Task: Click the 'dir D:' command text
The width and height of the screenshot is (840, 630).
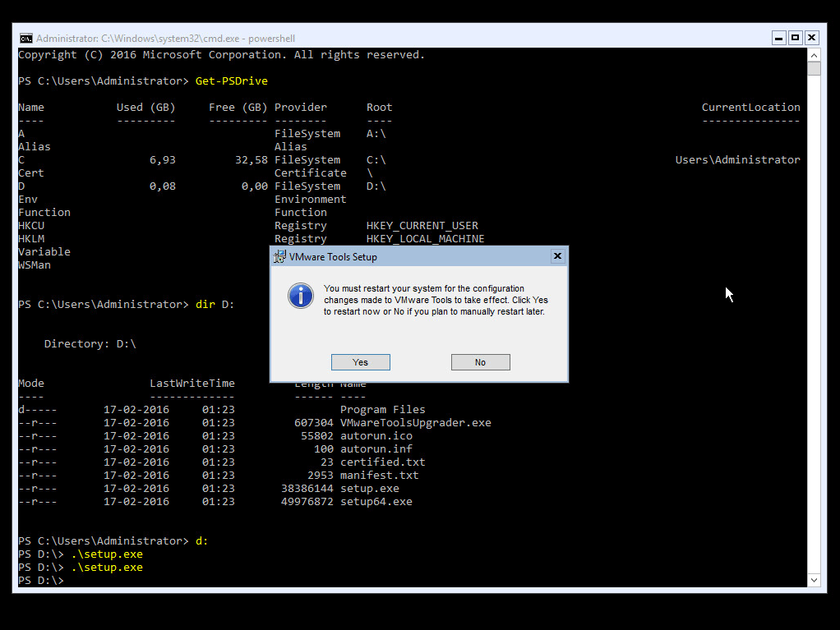Action: tap(215, 304)
